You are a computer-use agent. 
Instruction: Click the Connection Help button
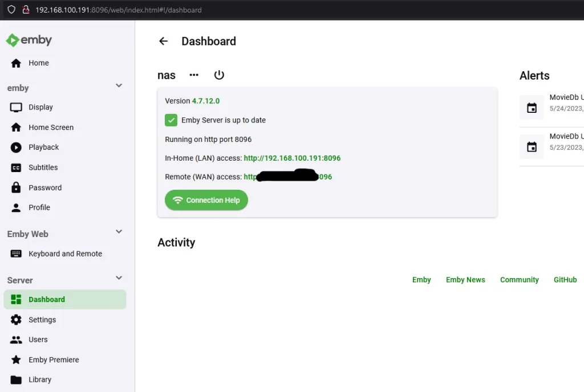tap(206, 200)
